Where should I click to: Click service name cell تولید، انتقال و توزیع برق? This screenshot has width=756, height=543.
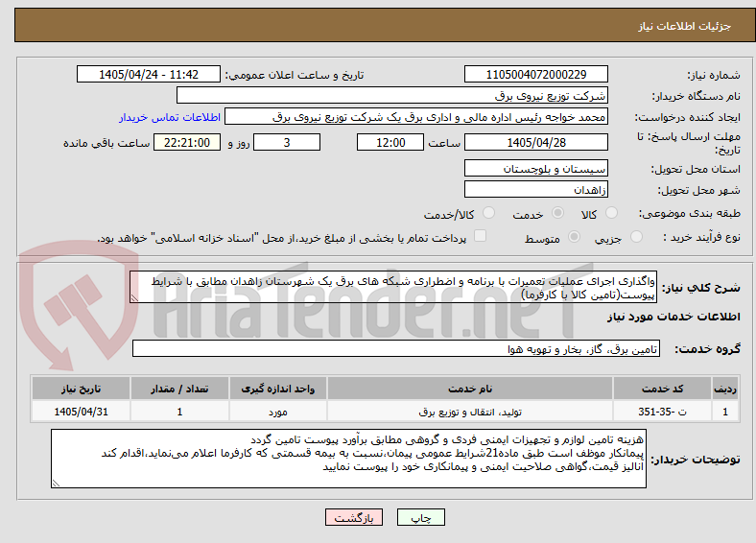click(469, 412)
